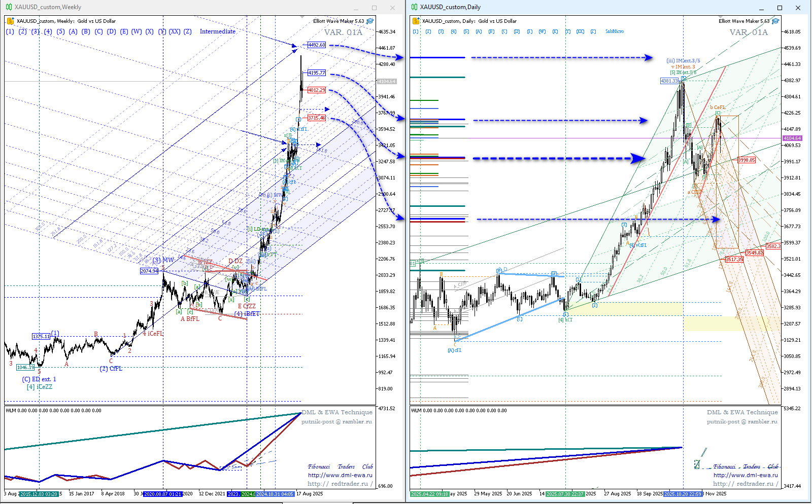
Task: Click the red 4012.29 price level label
Action: (x=316, y=90)
